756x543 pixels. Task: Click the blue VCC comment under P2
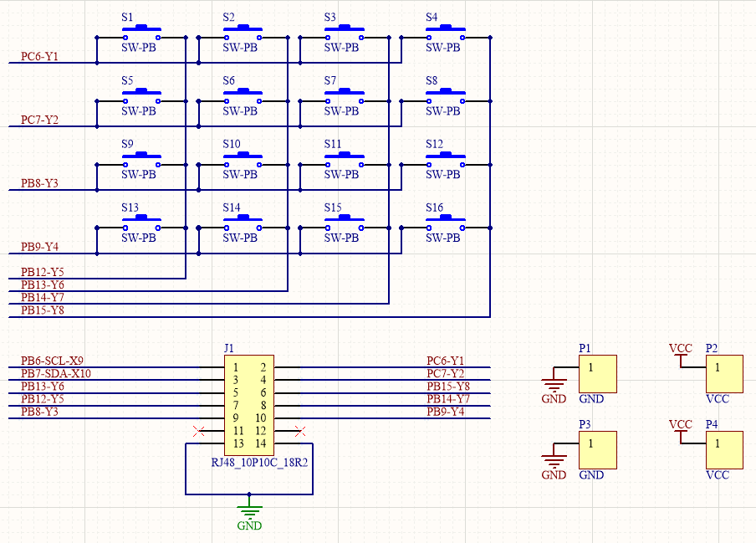pyautogui.click(x=718, y=399)
